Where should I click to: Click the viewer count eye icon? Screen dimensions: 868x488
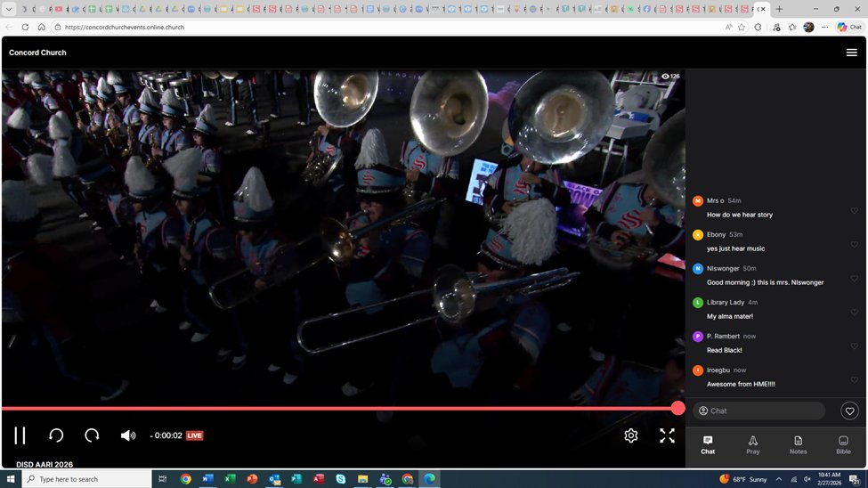tap(665, 77)
